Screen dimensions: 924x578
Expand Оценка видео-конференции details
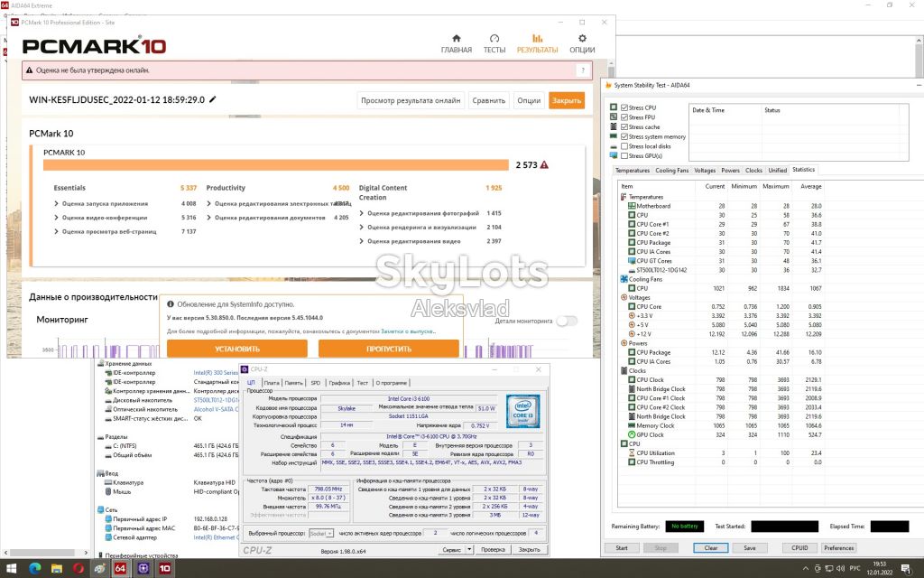57,218
